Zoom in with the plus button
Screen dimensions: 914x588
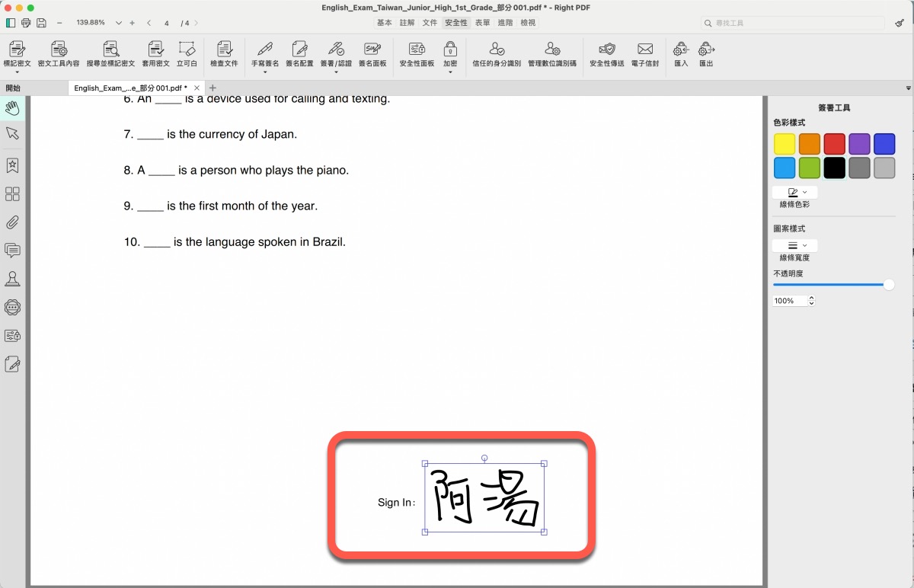coord(132,23)
